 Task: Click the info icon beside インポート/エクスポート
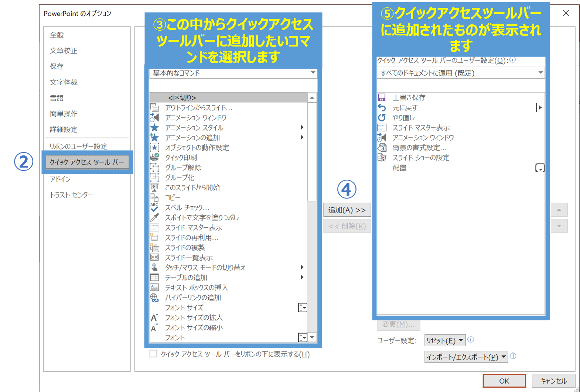pyautogui.click(x=513, y=356)
